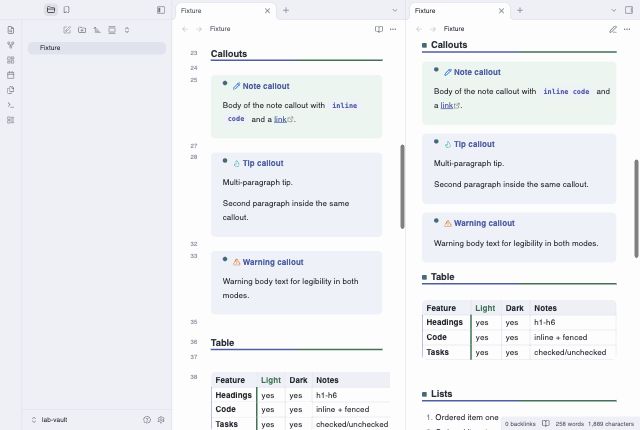This screenshot has width=640, height=430.
Task: Open settings gear in sidebar footer
Action: click(x=161, y=420)
